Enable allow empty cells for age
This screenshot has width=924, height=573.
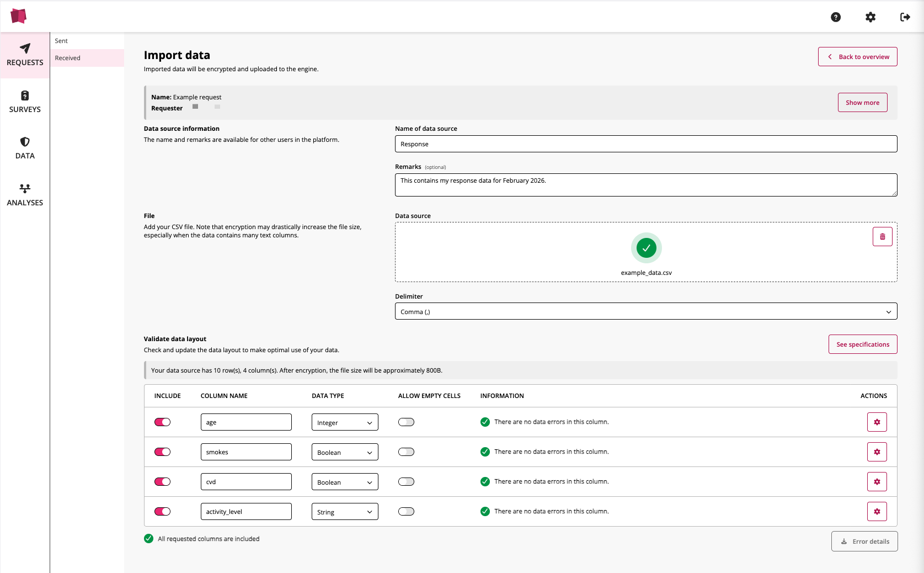406,422
